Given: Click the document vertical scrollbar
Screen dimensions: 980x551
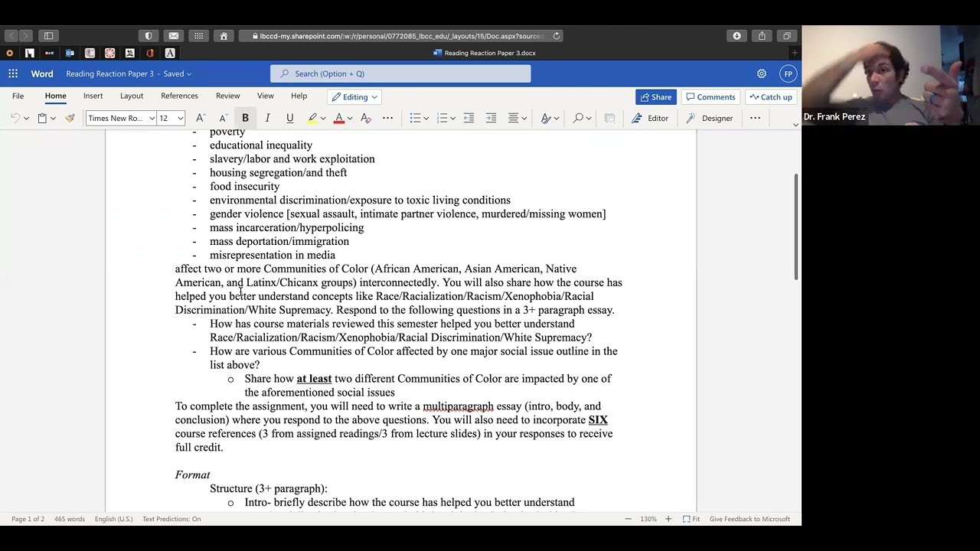Looking at the screenshot, I should pos(795,226).
